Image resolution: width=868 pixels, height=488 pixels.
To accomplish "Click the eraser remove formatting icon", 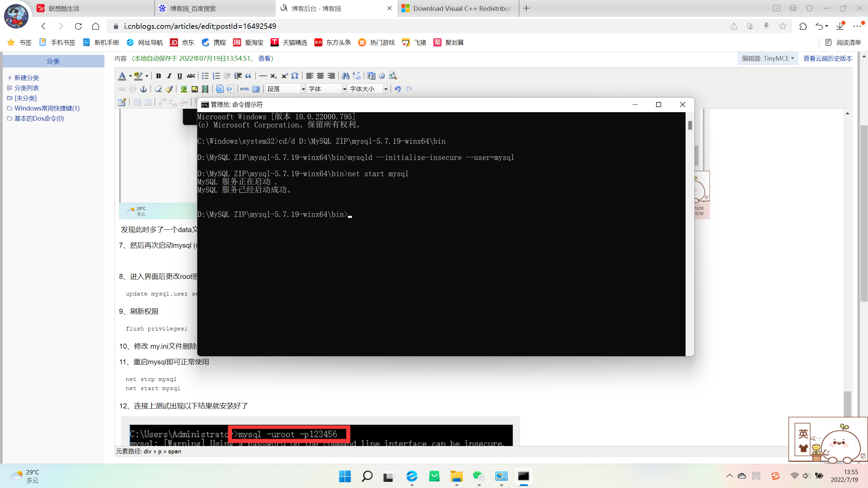I will pyautogui.click(x=158, y=89).
